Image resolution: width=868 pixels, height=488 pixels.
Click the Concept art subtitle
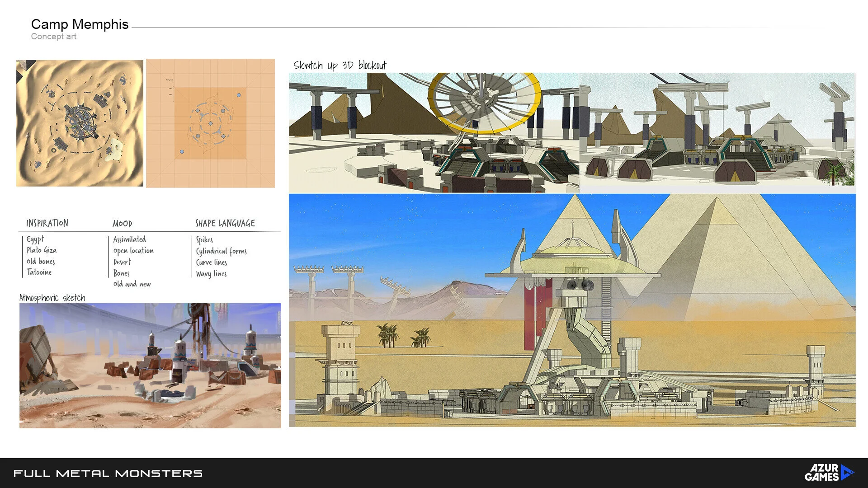[x=53, y=37]
